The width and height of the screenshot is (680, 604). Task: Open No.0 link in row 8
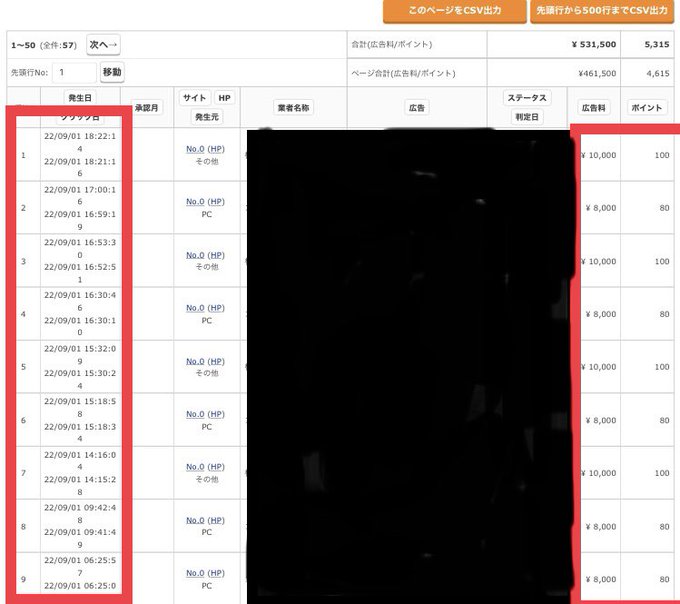[x=195, y=520]
